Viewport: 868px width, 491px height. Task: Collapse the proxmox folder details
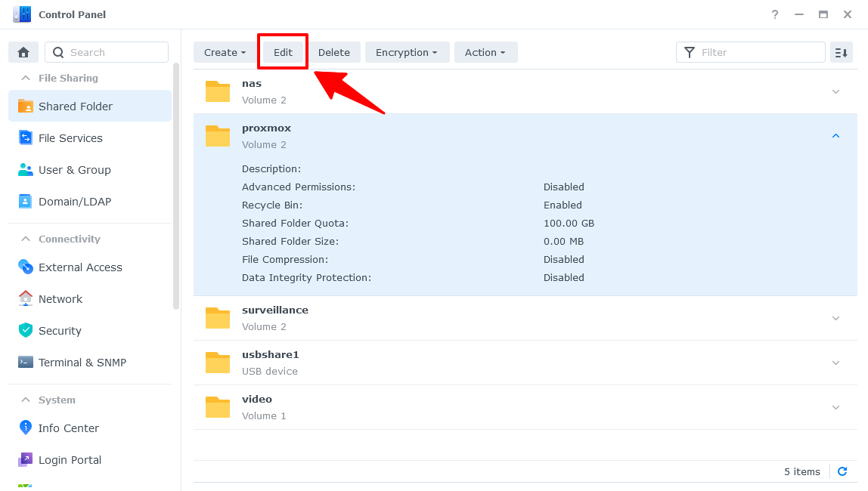(x=835, y=136)
